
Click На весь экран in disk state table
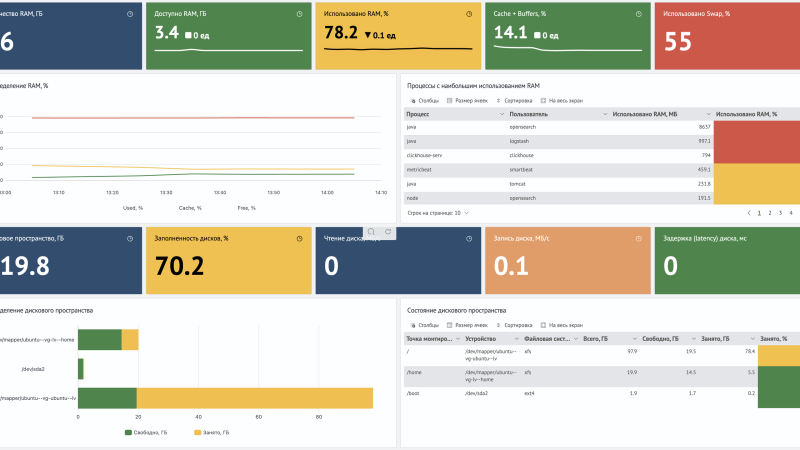[562, 326]
